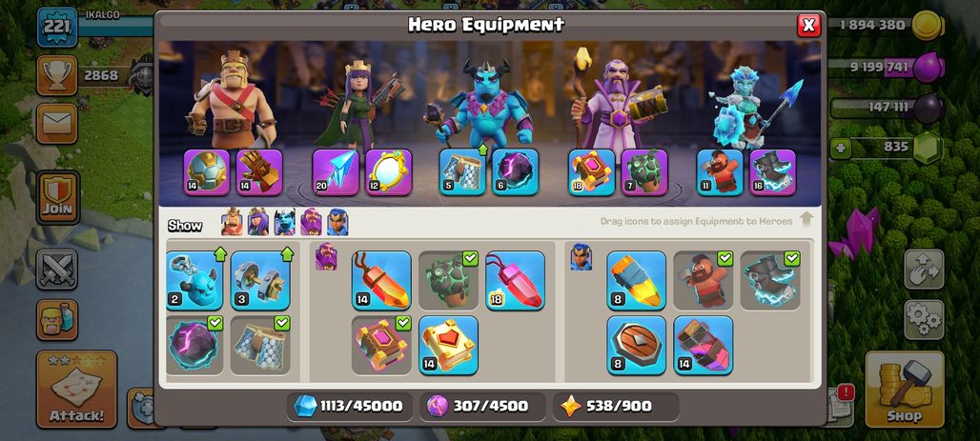Open the level 14 Healing Tome
Viewport: 980px width, 441px height.
click(x=448, y=345)
